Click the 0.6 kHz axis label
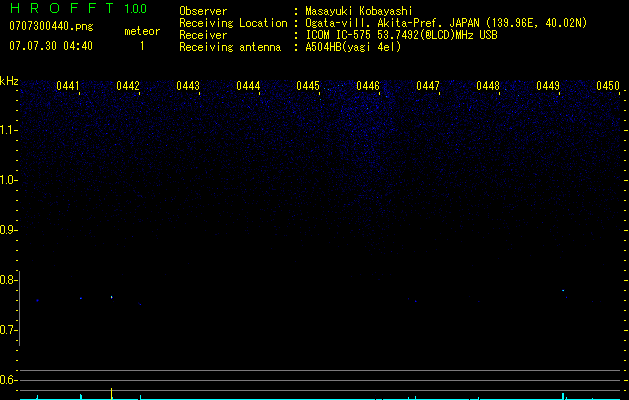Viewport: 629px width, 400px height. [x=9, y=380]
